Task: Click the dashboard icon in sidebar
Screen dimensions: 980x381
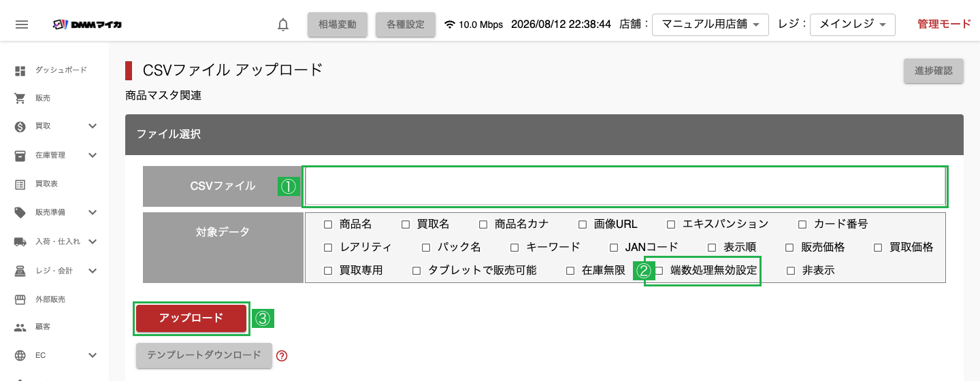Action: 20,70
